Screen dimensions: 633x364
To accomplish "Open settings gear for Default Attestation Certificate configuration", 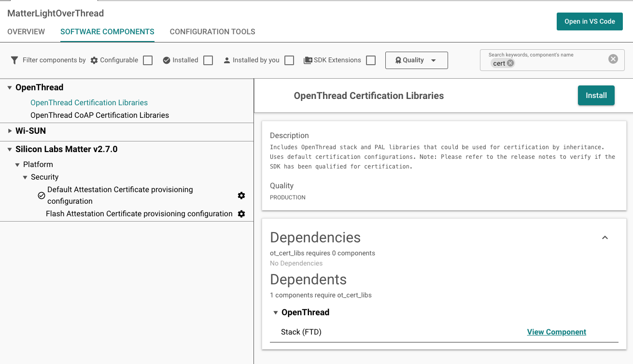I will (x=241, y=196).
